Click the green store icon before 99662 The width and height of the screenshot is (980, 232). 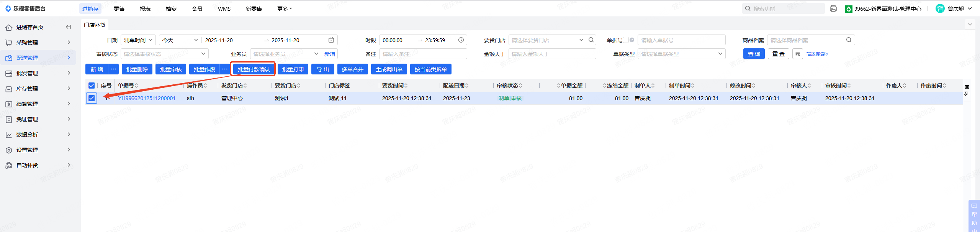click(848, 9)
